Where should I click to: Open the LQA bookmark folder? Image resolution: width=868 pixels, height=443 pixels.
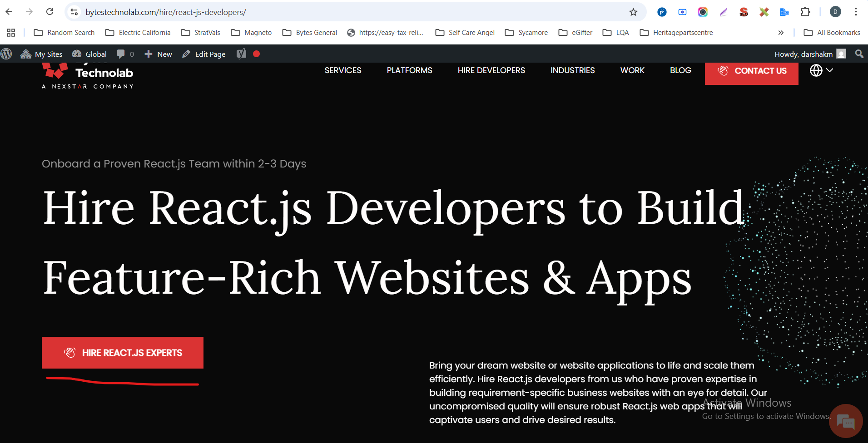(x=615, y=33)
